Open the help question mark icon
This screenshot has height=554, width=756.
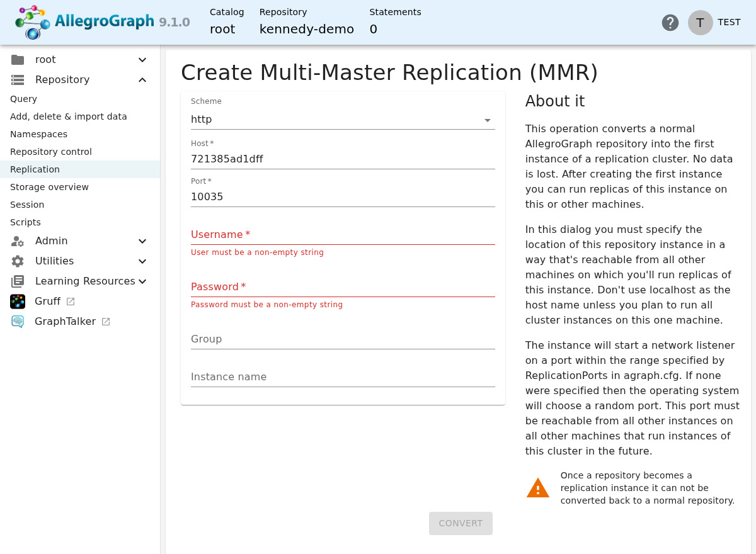670,23
